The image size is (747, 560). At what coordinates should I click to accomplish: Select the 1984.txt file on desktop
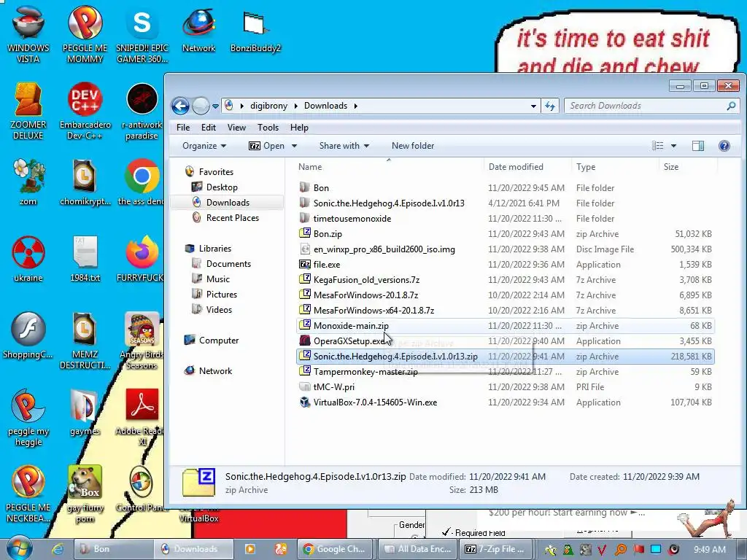click(85, 259)
